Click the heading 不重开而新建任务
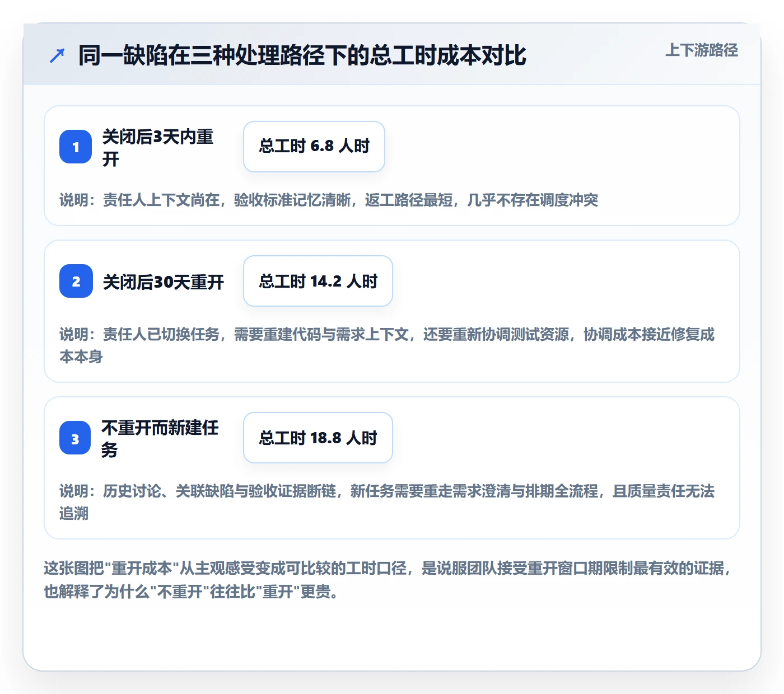784x694 pixels. (x=160, y=439)
